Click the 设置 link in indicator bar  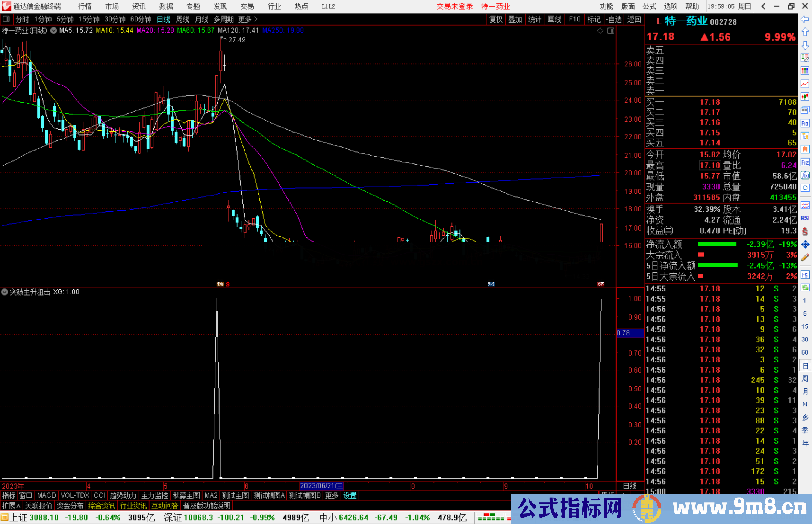tap(350, 495)
